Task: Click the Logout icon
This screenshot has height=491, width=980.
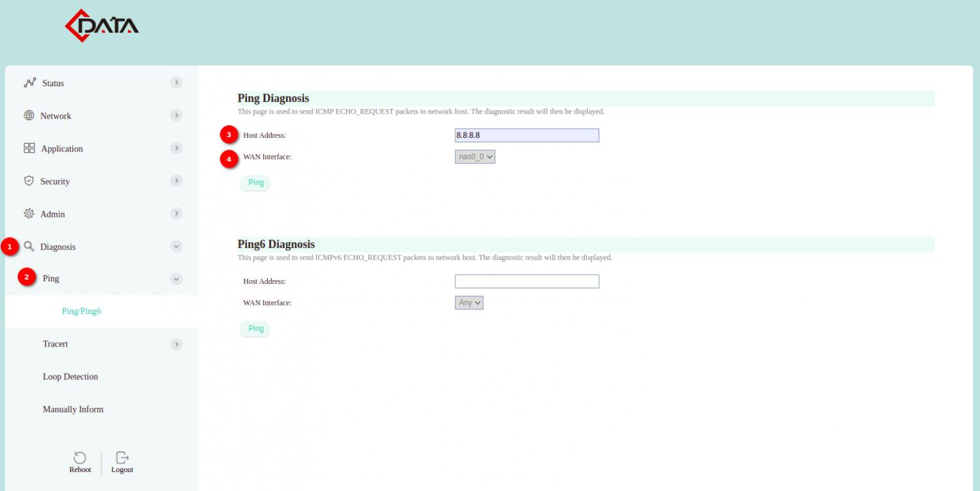Action: 122,457
